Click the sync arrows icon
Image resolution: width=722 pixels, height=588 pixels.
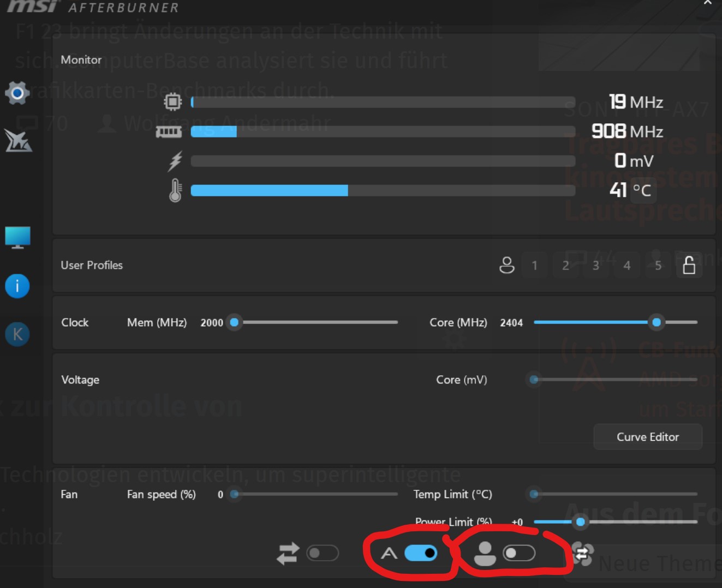(288, 553)
